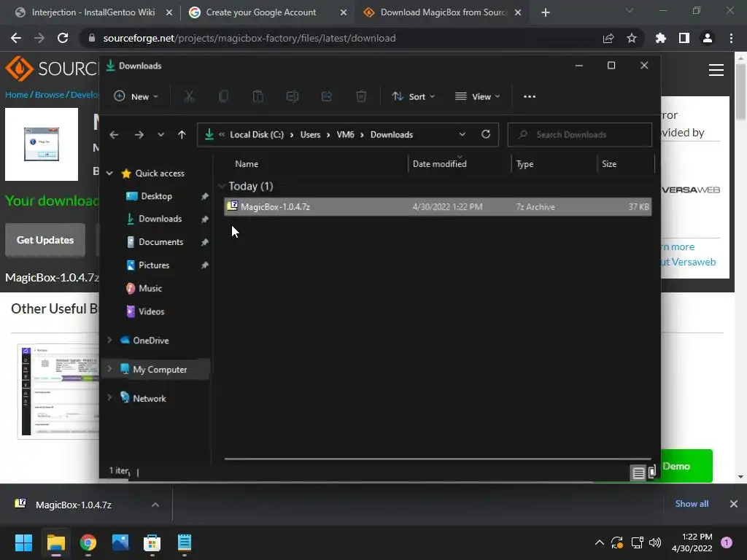Go forward in Explorer navigation
Image resolution: width=747 pixels, height=560 pixels.
[x=139, y=135]
